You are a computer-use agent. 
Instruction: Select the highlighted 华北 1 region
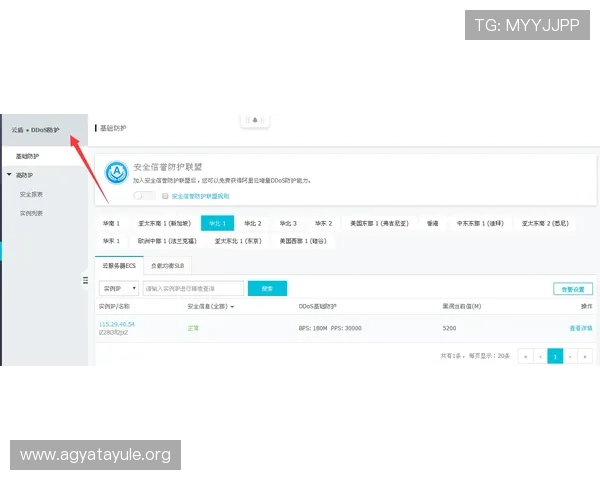point(217,223)
